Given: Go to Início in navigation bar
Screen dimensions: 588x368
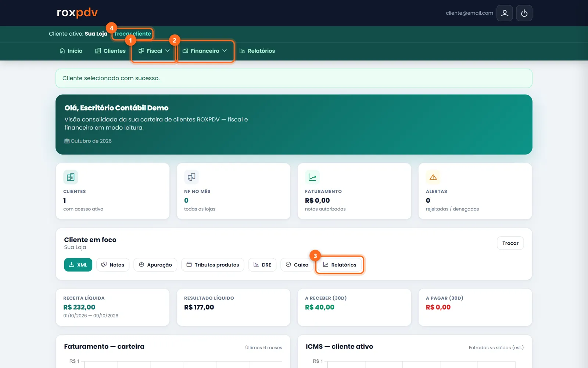Looking at the screenshot, I should pos(71,51).
